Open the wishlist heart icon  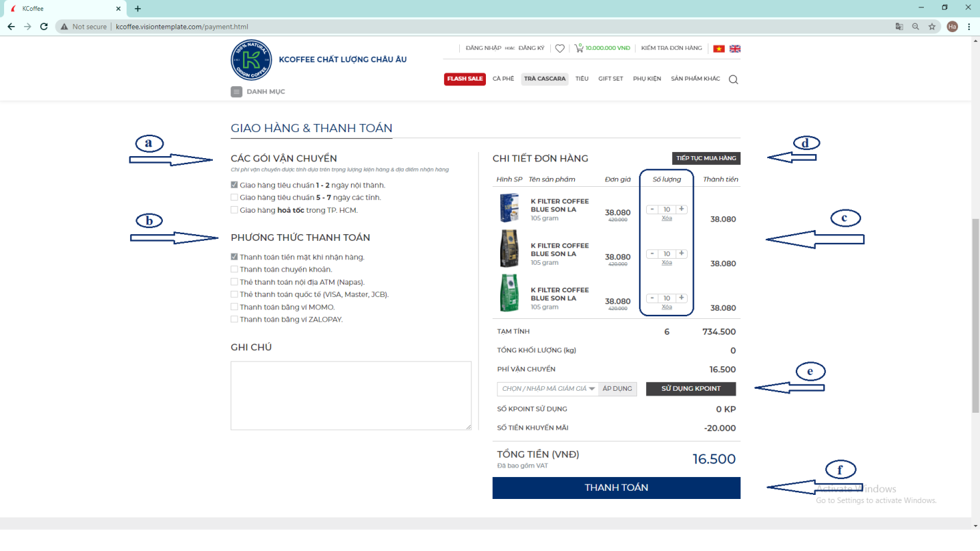560,49
